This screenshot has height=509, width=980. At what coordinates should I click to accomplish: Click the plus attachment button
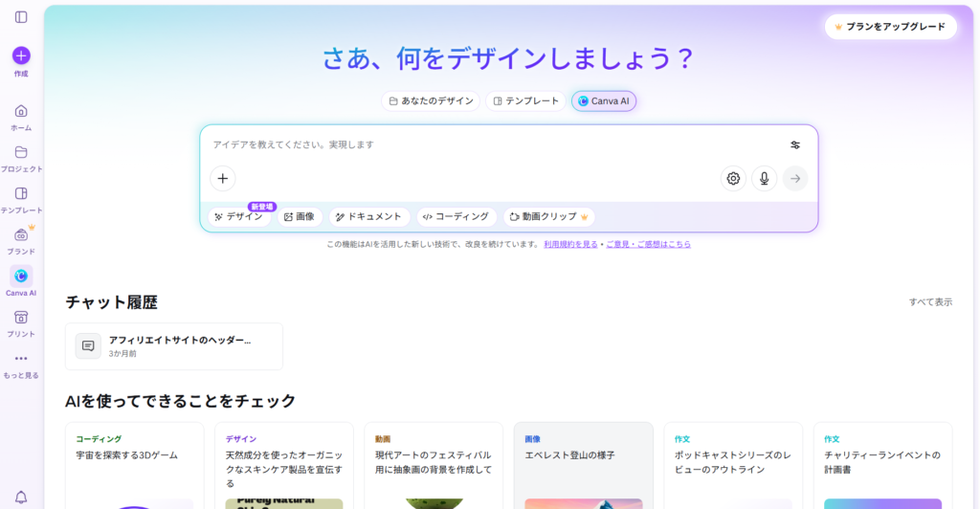(223, 179)
